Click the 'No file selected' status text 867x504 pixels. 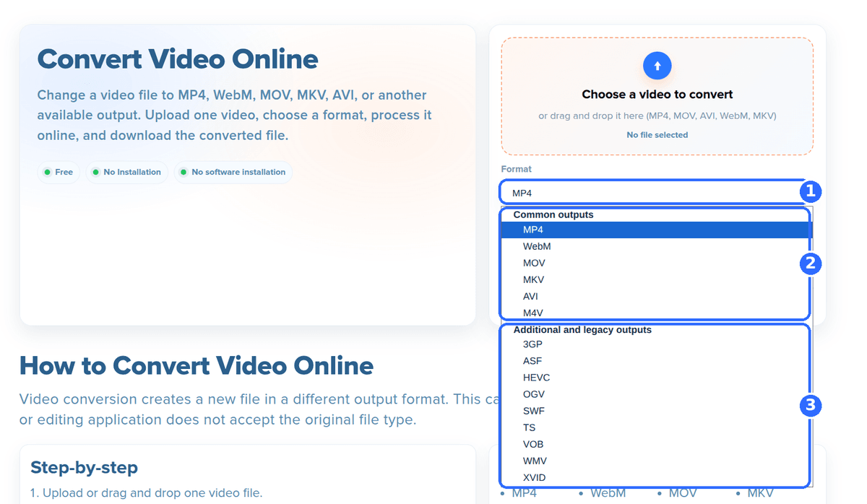coord(657,135)
